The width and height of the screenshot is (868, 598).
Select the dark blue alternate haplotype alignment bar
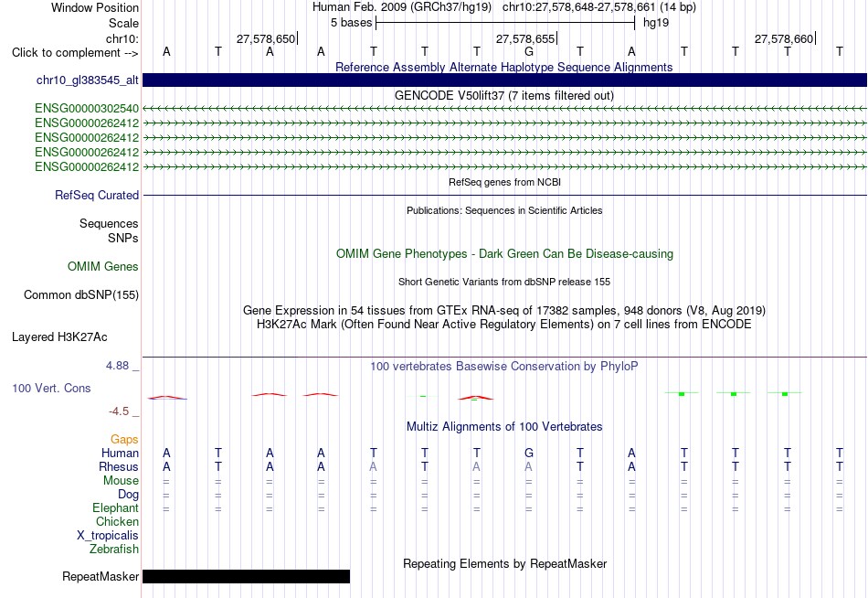504,80
